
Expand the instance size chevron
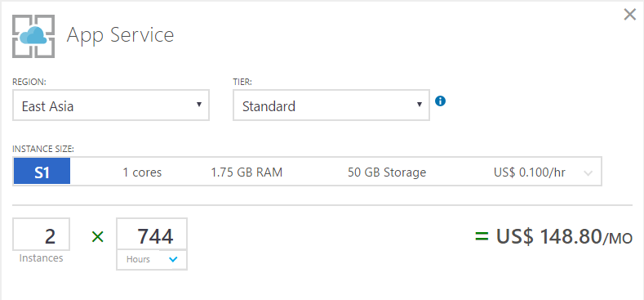pyautogui.click(x=588, y=172)
